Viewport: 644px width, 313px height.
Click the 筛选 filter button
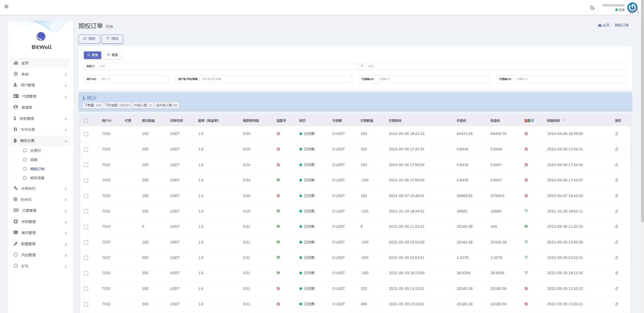point(112,39)
